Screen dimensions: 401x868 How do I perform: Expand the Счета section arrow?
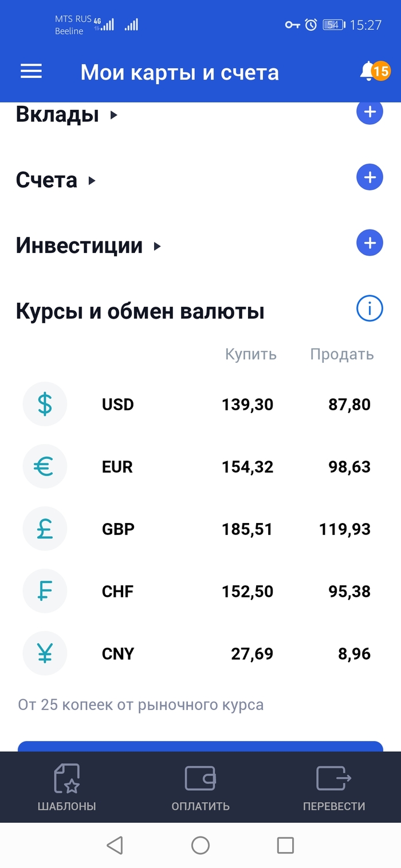click(92, 181)
